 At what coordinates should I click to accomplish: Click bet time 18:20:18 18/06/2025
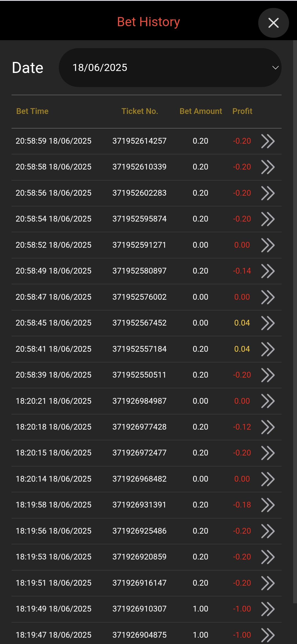coord(54,427)
